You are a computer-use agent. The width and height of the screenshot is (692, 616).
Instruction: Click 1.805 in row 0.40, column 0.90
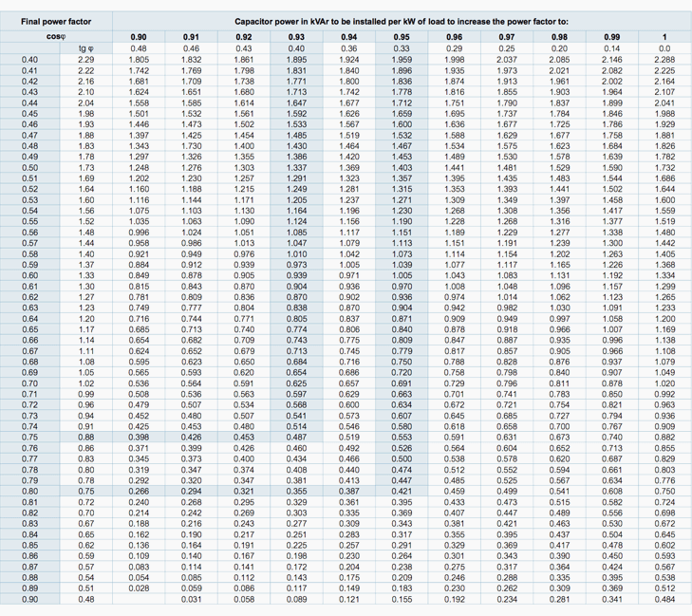click(139, 60)
